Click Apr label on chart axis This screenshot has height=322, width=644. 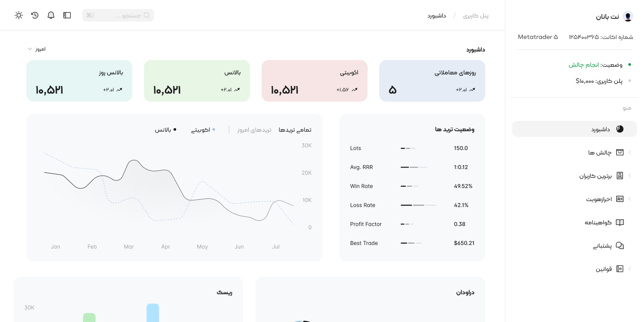(x=165, y=247)
